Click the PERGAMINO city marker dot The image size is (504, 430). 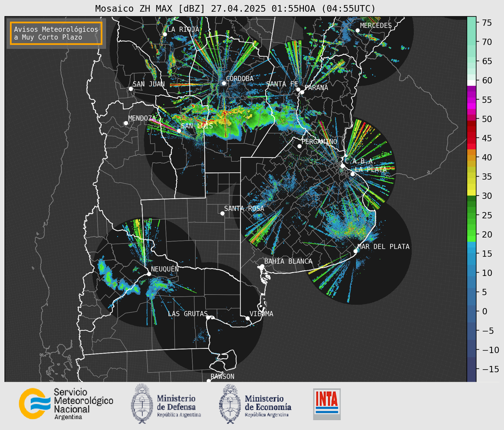(x=299, y=146)
